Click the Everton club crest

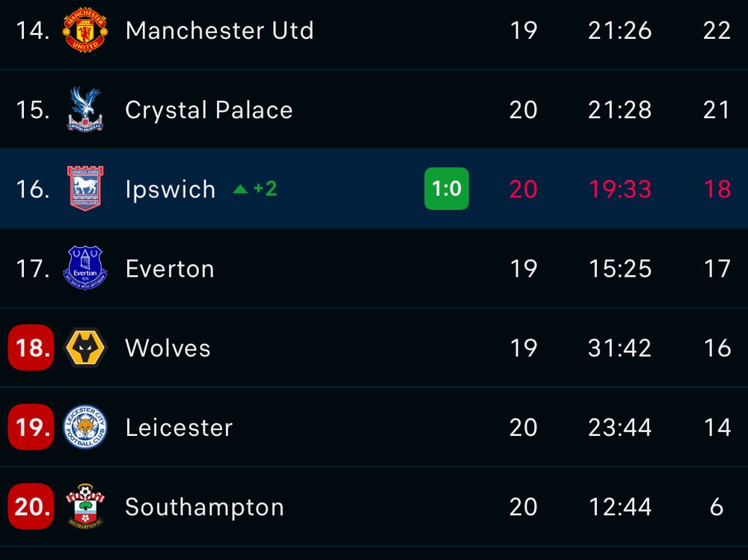click(85, 268)
